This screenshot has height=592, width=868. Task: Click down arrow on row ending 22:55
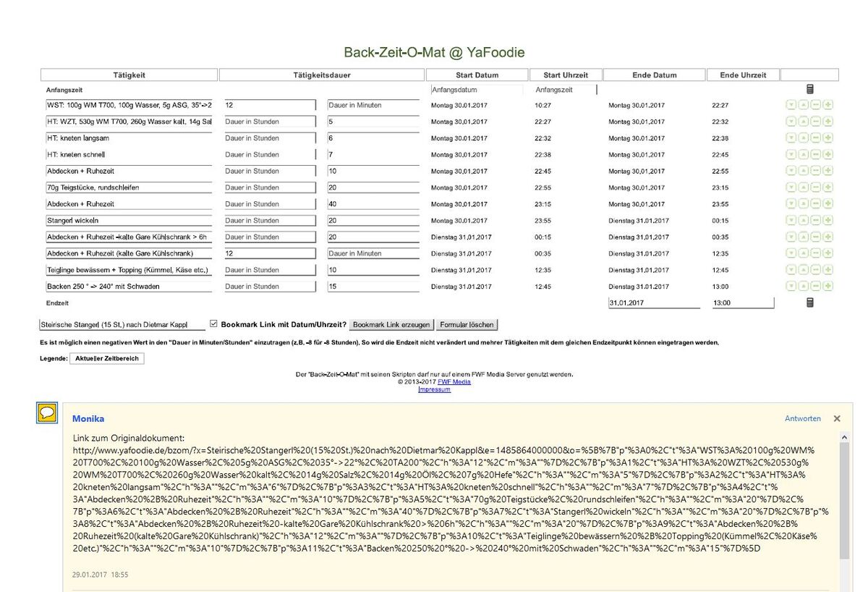[x=791, y=172]
